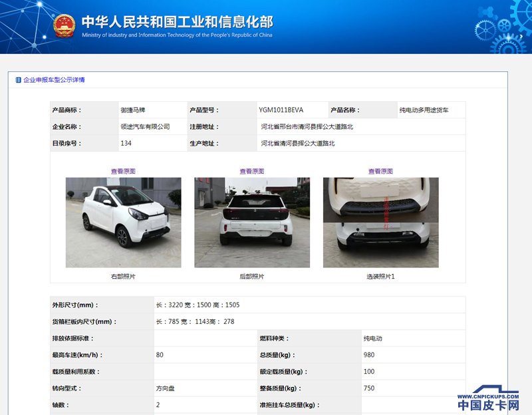Viewport: 532px width, 415px height.
Task: Open 查看原图 link above right-side car photo
Action: click(123, 171)
